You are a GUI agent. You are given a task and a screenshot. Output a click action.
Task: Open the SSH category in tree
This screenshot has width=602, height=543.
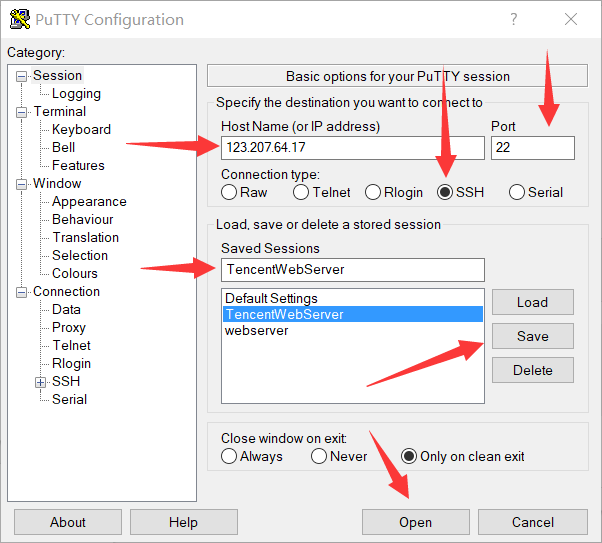coord(66,381)
